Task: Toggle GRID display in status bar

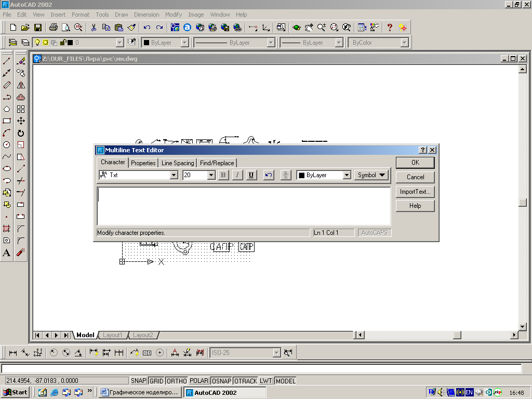Action: click(x=156, y=381)
